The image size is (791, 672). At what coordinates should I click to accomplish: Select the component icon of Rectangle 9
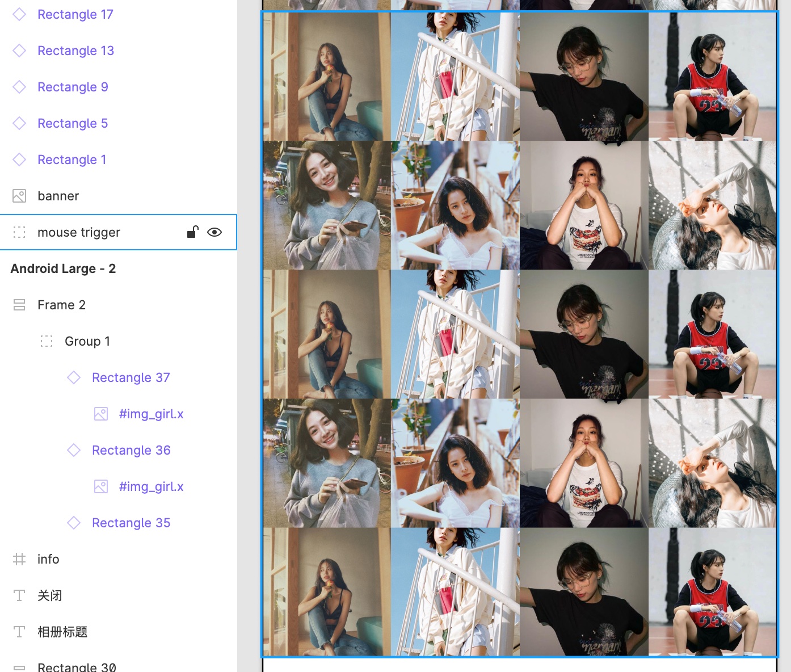[19, 87]
